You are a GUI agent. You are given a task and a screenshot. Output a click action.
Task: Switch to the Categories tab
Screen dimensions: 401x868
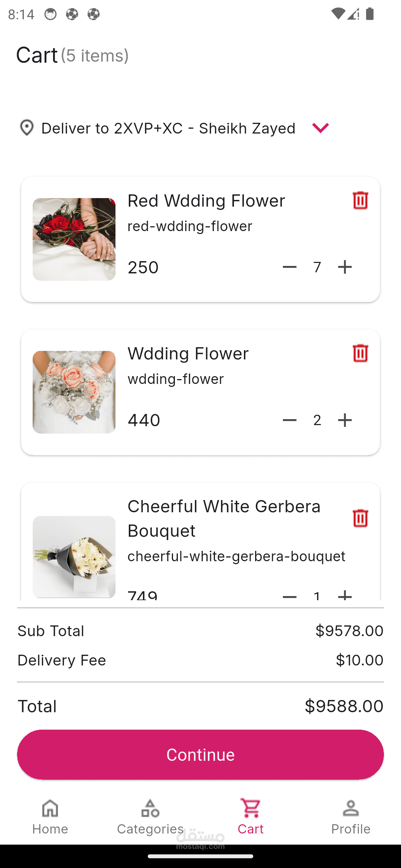(x=150, y=817)
